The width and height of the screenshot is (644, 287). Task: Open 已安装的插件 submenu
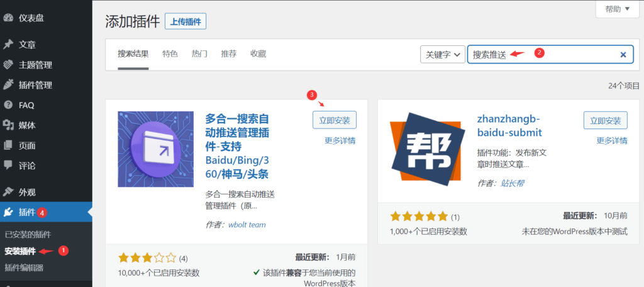pos(28,235)
